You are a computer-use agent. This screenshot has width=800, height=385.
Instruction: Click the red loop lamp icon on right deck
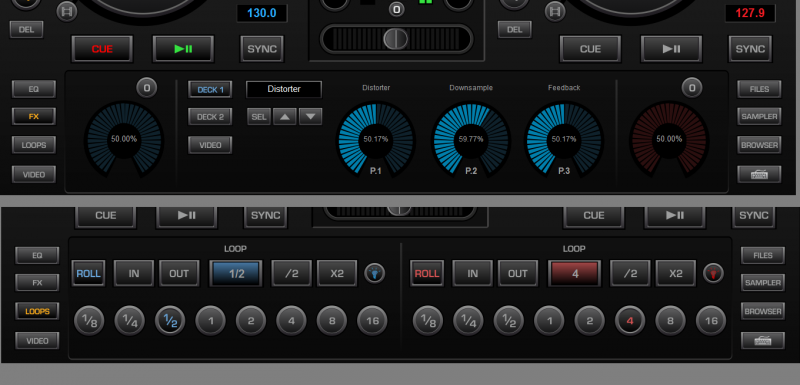(713, 273)
